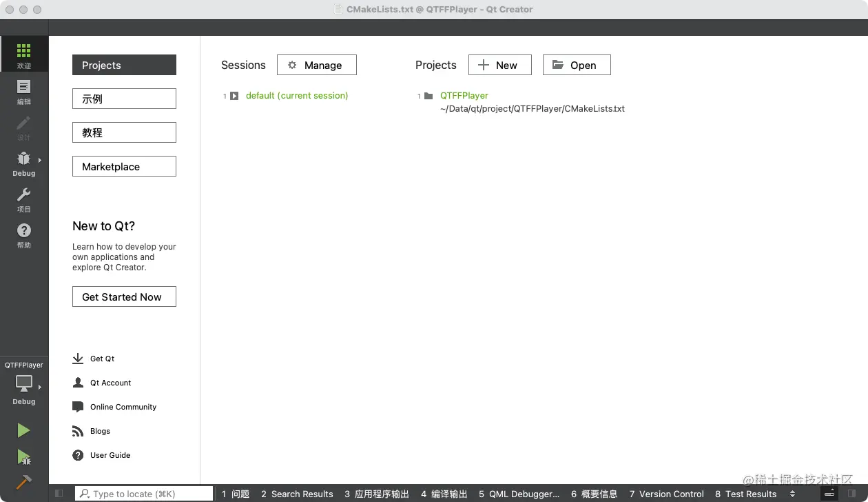868x502 pixels.
Task: Open the Projects (项目) wrench mode
Action: pyautogui.click(x=24, y=200)
